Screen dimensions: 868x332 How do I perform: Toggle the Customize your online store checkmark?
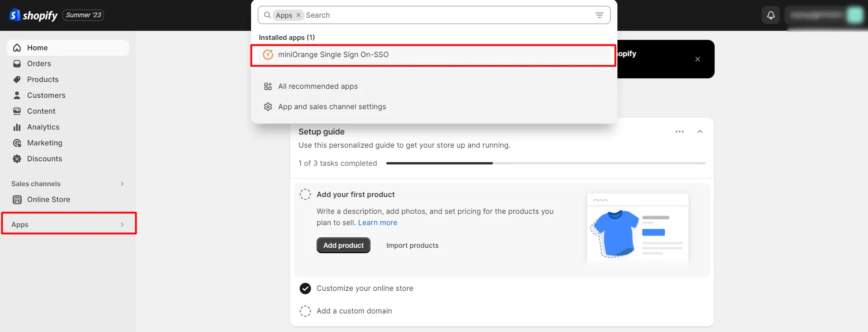coord(305,288)
